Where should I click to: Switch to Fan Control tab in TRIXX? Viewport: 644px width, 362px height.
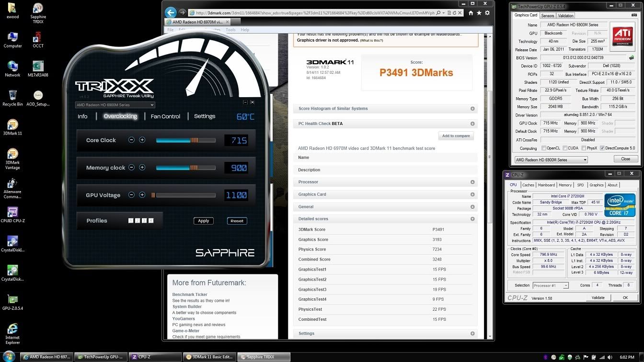(165, 116)
